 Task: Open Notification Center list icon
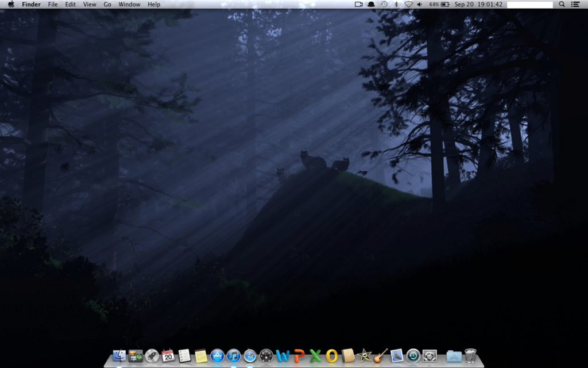(x=575, y=4)
